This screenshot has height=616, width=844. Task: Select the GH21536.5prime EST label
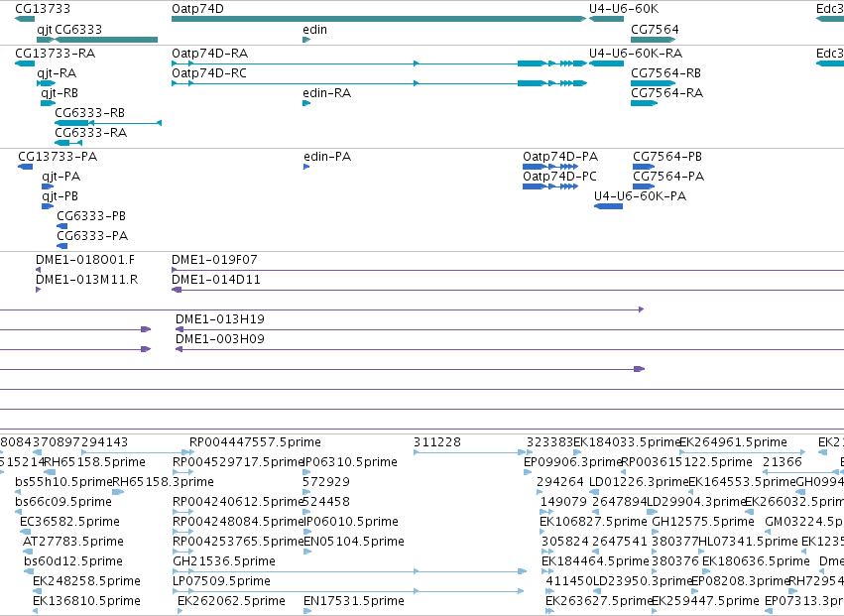pos(224,562)
